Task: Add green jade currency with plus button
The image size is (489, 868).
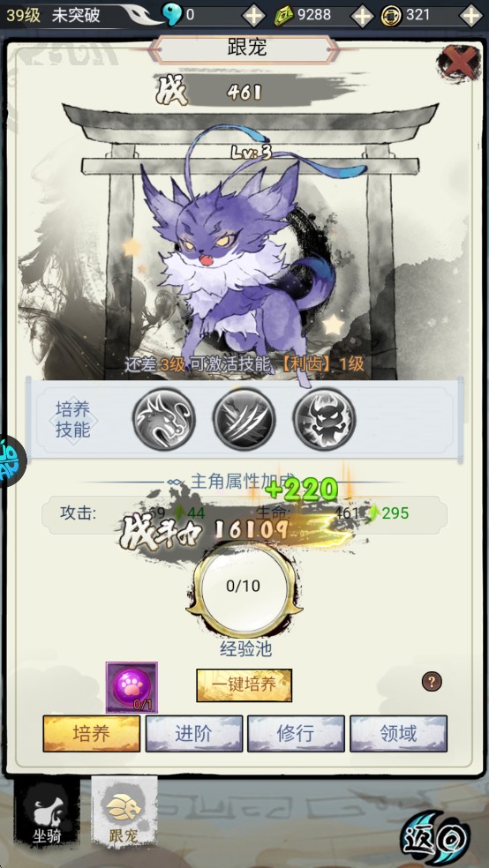Action: tap(363, 16)
